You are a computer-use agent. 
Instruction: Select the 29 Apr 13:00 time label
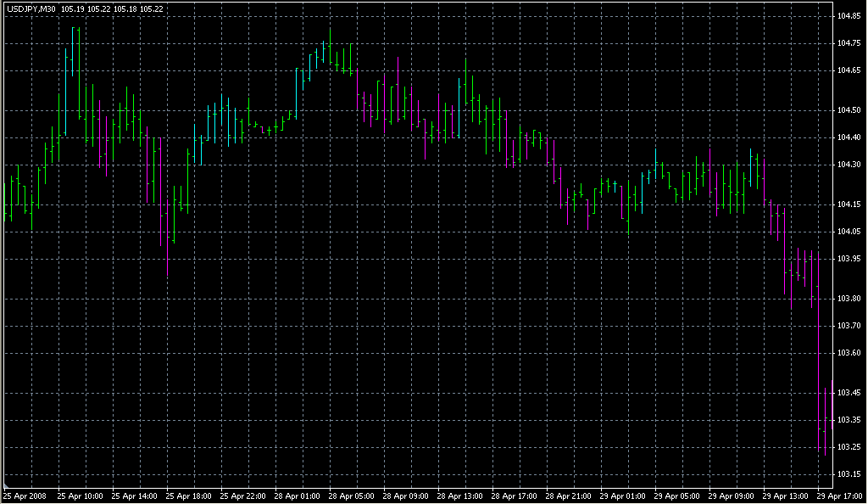pyautogui.click(x=787, y=496)
